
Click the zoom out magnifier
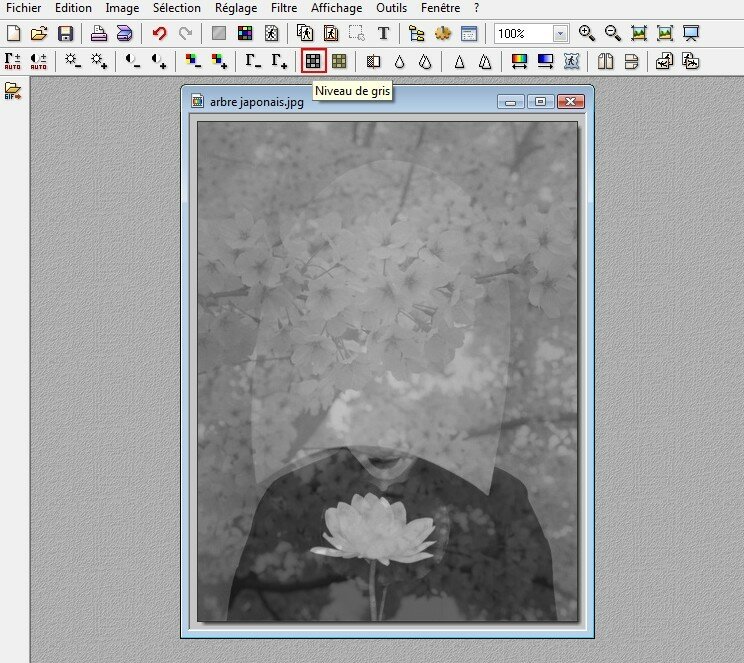coord(613,34)
